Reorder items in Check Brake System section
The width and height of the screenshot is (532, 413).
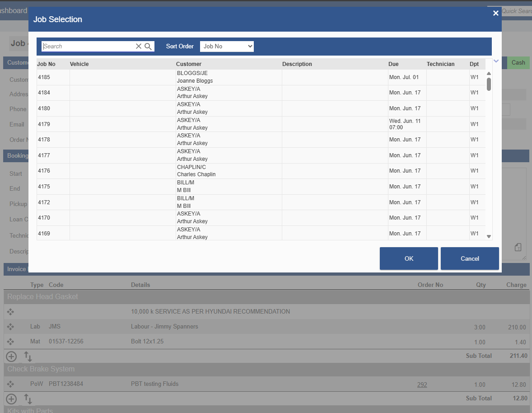(28, 399)
